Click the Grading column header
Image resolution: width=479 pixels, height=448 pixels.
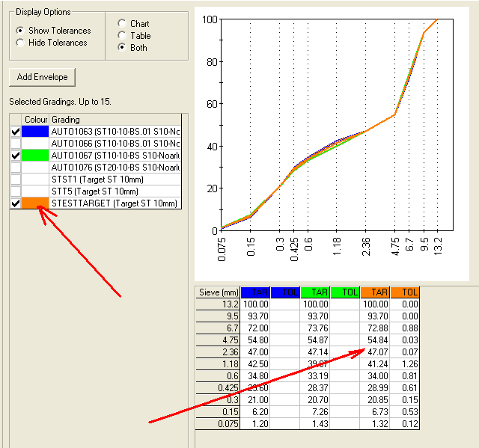[x=115, y=120]
